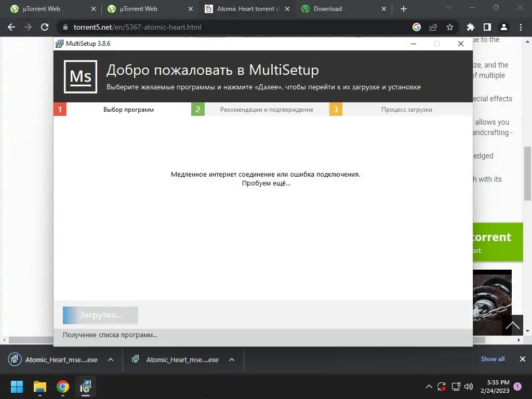The image size is (532, 399).
Task: Close the second µTorrent Web tab
Action: coord(191,9)
